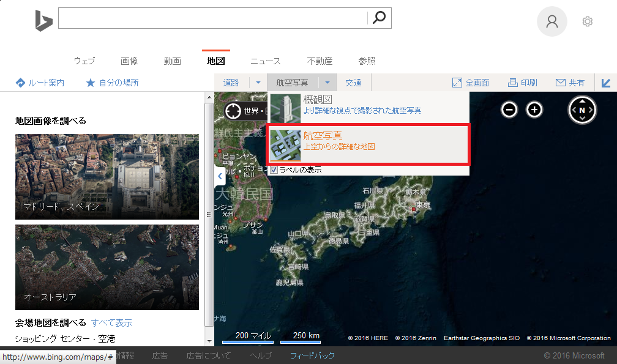617x364 pixels.
Task: Click the 地図画像を調べる heading
Action: pos(50,121)
